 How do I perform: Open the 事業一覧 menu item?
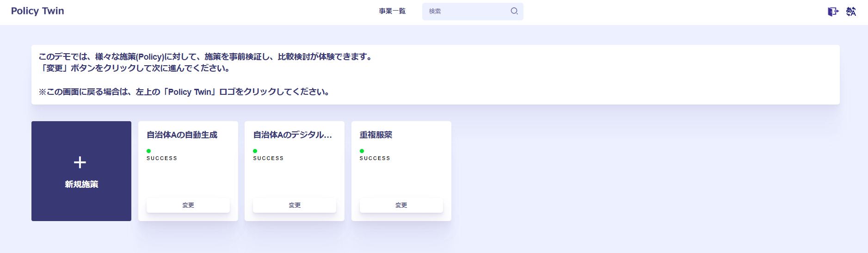pos(392,11)
